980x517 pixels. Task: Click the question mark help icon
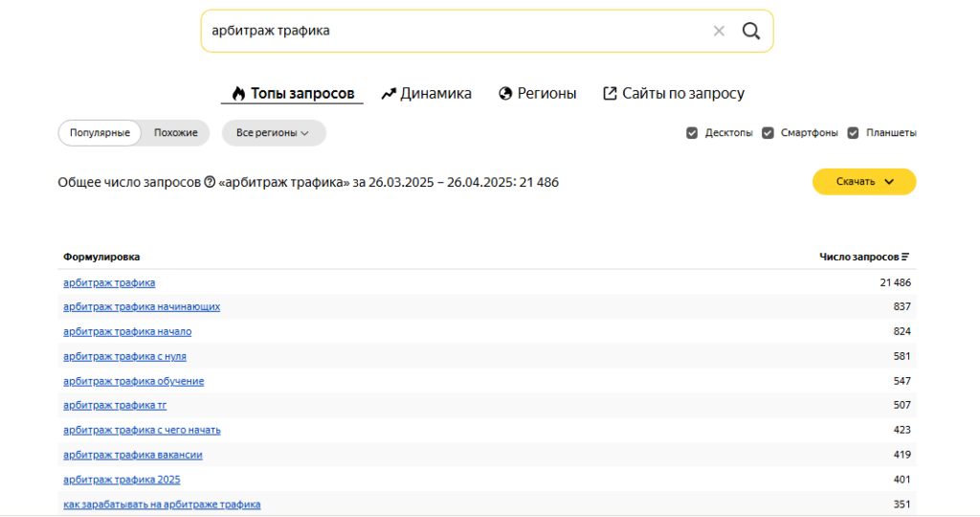210,182
